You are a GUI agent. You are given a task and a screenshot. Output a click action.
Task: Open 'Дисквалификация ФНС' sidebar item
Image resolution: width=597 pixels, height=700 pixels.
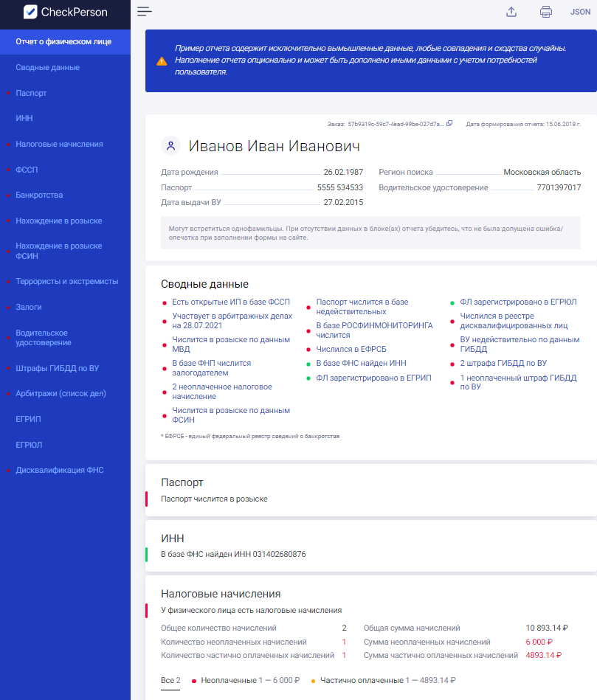coord(60,470)
